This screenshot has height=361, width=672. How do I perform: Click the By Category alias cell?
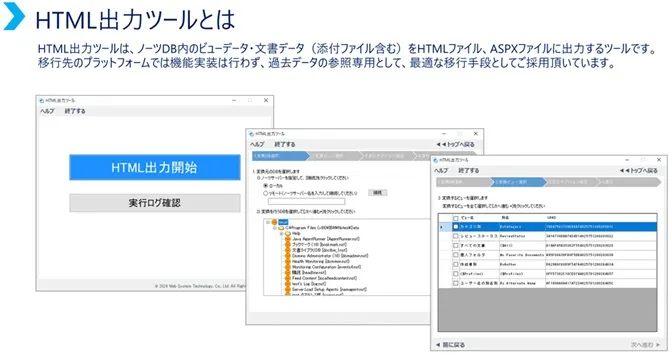pyautogui.click(x=522, y=226)
